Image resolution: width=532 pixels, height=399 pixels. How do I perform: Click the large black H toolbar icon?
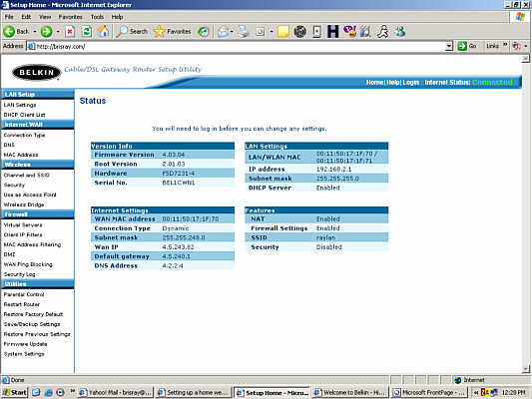point(332,32)
